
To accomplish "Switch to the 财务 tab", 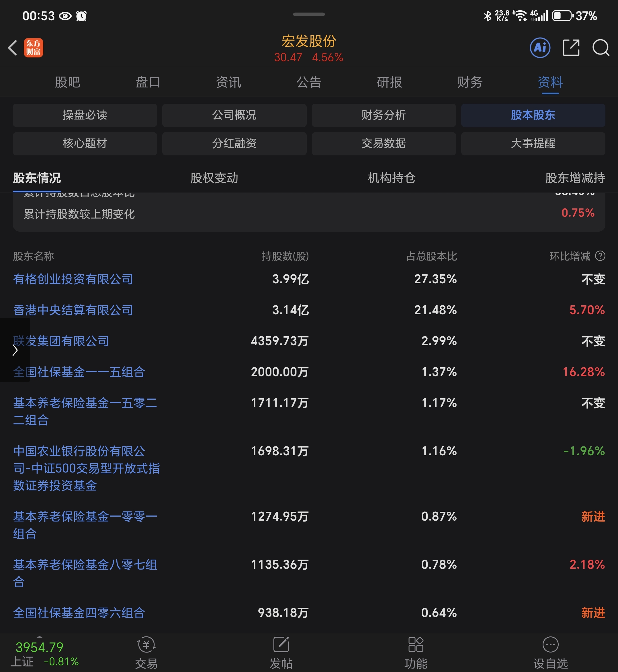I will pyautogui.click(x=470, y=82).
